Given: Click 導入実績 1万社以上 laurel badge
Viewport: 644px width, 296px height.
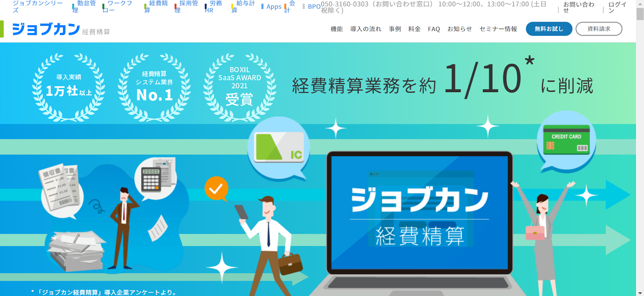Looking at the screenshot, I should pyautogui.click(x=68, y=87).
